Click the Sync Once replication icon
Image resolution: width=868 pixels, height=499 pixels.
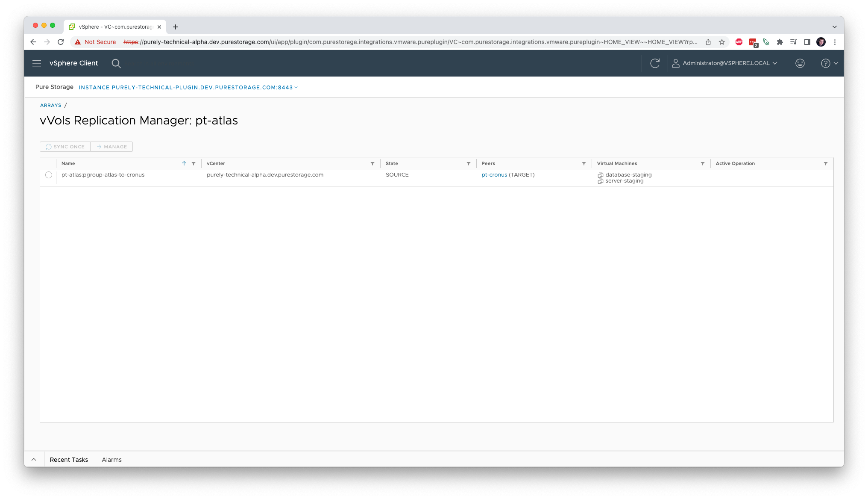[48, 146]
